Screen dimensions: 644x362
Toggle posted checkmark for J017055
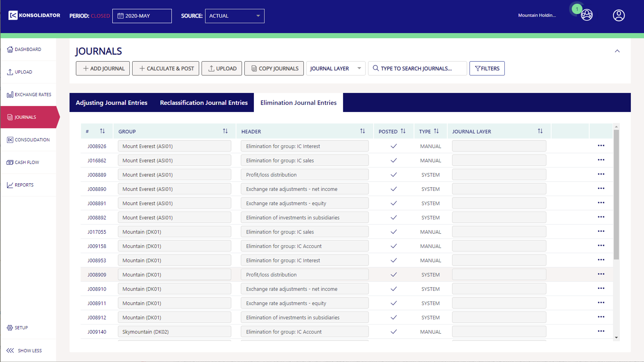[x=393, y=232]
